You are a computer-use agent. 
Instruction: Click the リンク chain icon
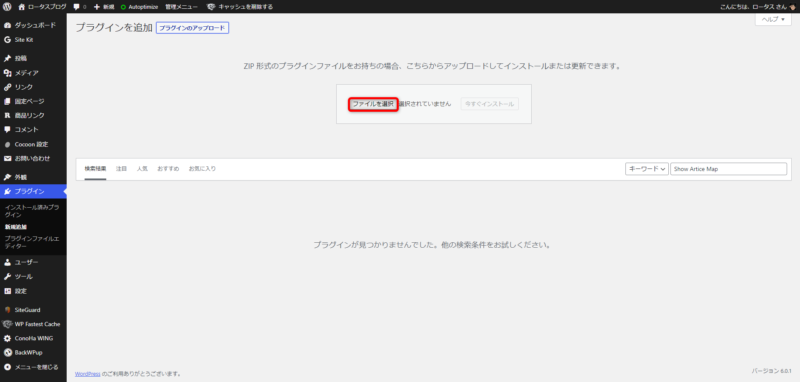click(7, 87)
